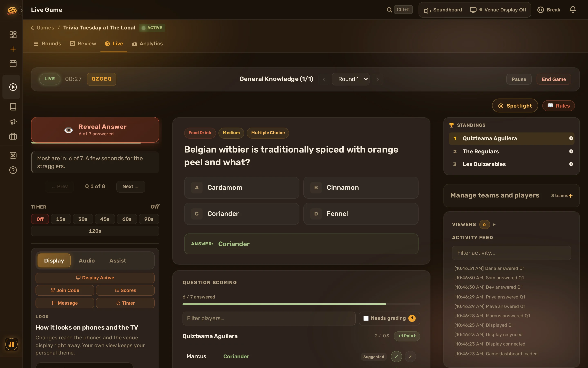Go to next question with Next button
Screen dimensions: 588x368
click(131, 187)
